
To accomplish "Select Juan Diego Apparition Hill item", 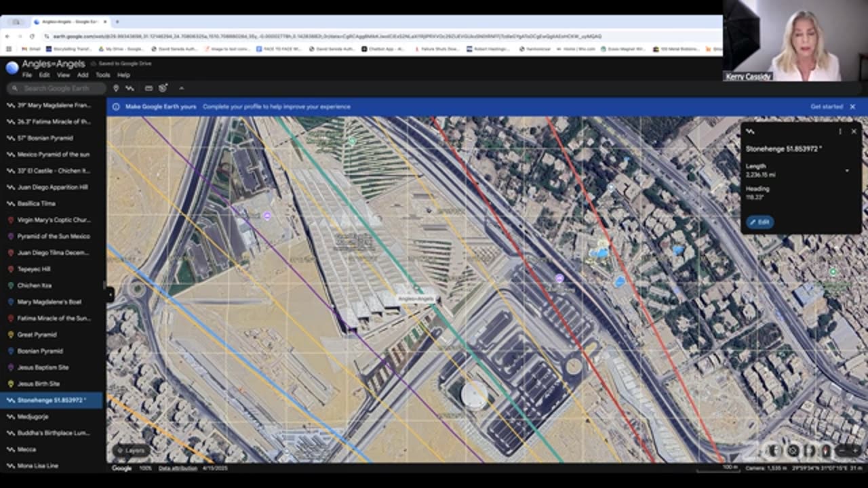I will pos(52,187).
